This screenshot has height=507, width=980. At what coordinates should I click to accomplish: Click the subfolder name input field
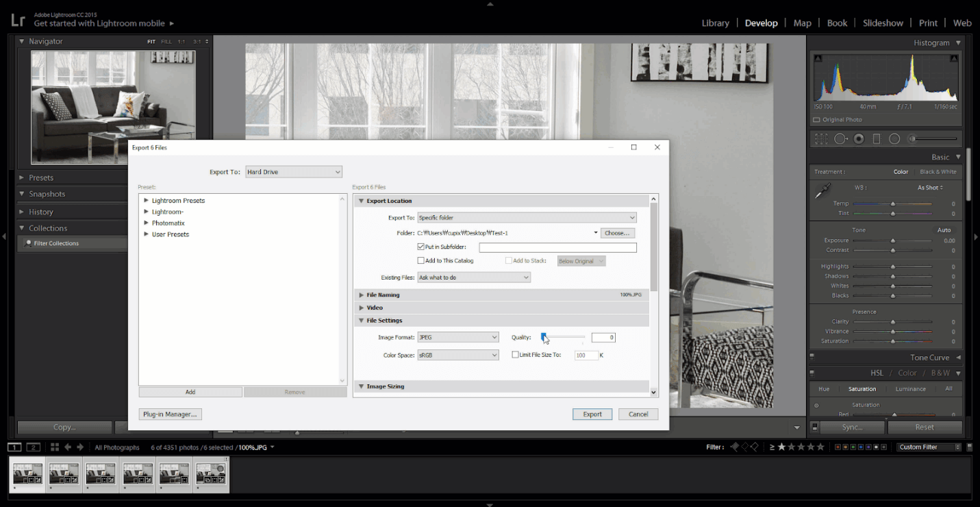(x=557, y=247)
